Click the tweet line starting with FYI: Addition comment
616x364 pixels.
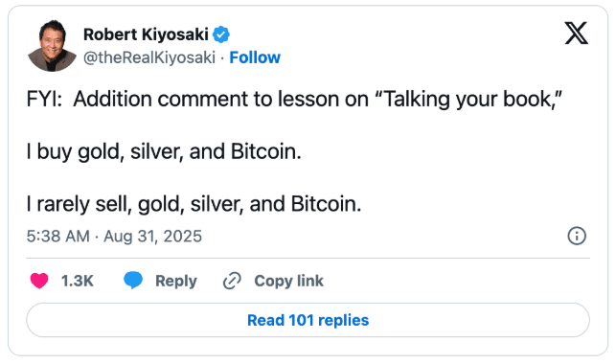(x=294, y=99)
